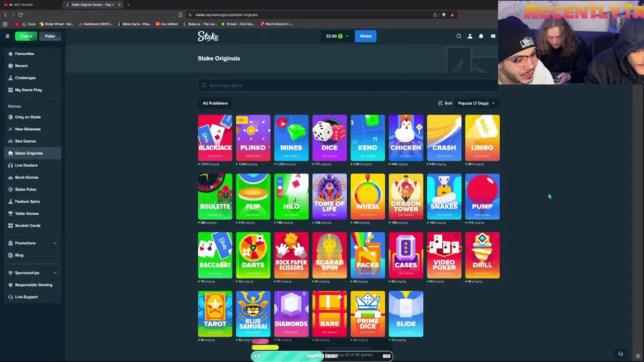Open the Slide game tile

pos(406,314)
